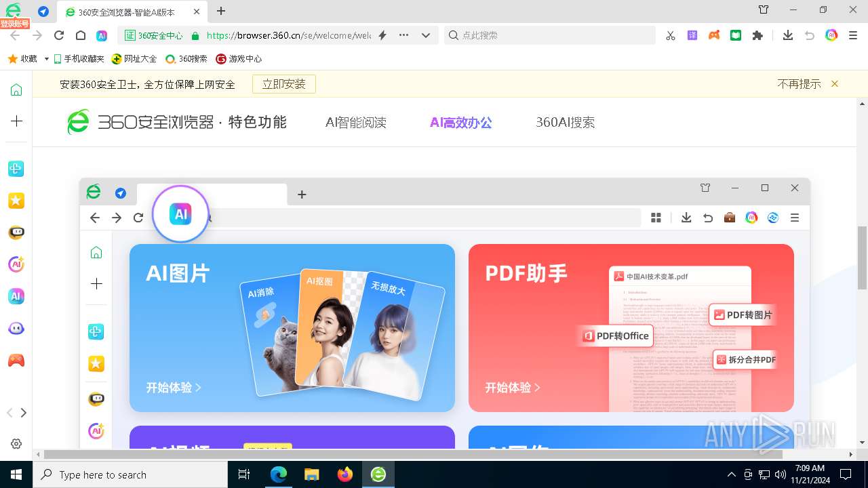Click 立即安装 install button
The width and height of the screenshot is (868, 488).
click(x=284, y=84)
